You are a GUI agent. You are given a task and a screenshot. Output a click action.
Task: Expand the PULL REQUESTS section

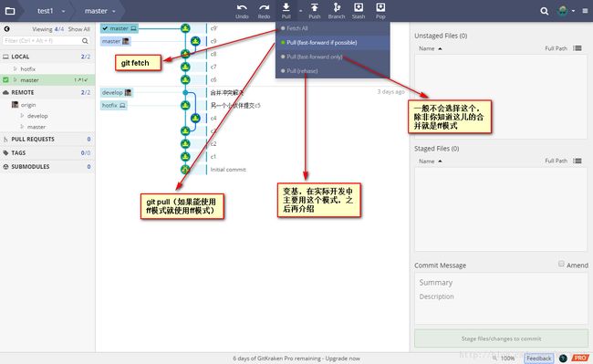tap(47, 139)
